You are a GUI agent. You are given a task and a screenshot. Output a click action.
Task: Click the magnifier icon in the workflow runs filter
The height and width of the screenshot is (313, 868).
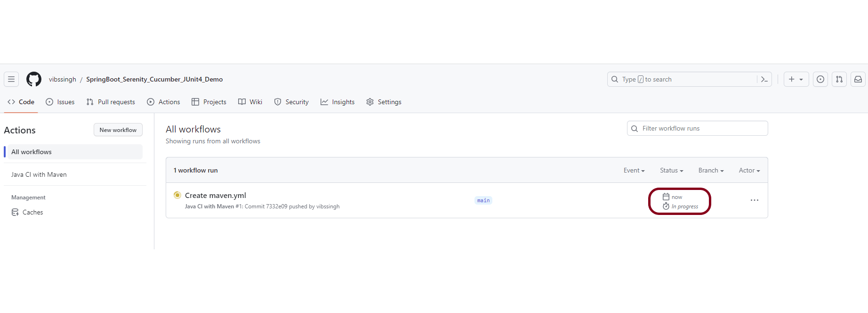635,128
